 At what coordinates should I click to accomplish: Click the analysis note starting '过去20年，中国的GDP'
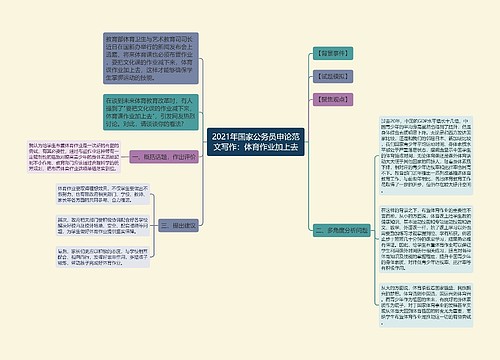pos(426,156)
